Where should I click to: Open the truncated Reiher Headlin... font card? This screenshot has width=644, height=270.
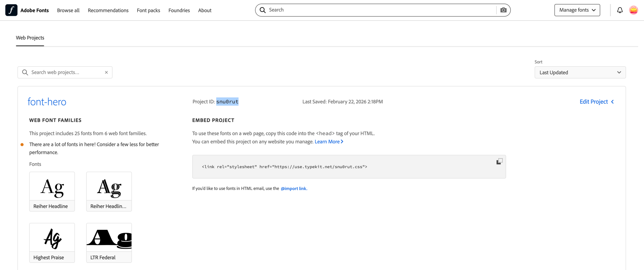tap(109, 192)
